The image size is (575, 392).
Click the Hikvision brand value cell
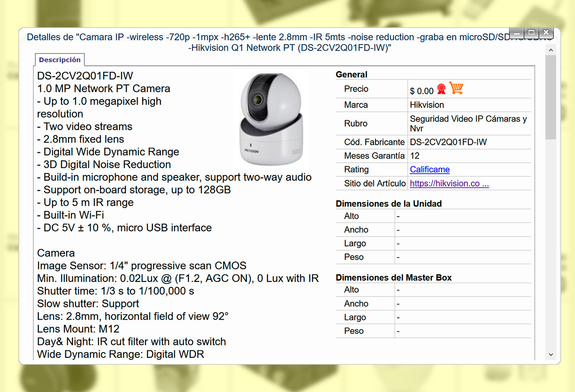(427, 105)
